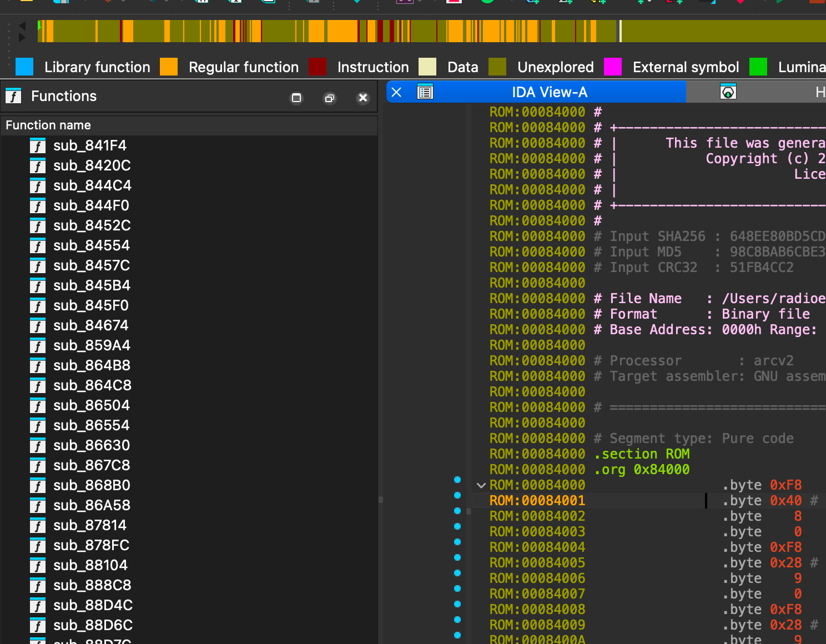Select function sub_845B4 in list
Image resolution: width=826 pixels, height=644 pixels.
click(189, 285)
